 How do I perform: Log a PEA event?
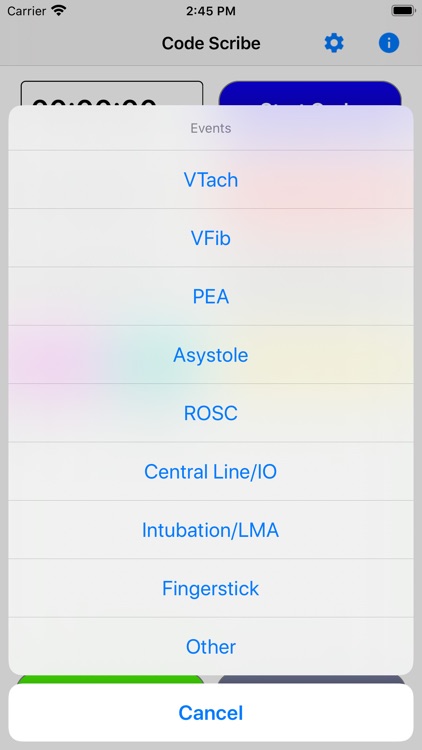click(x=211, y=296)
